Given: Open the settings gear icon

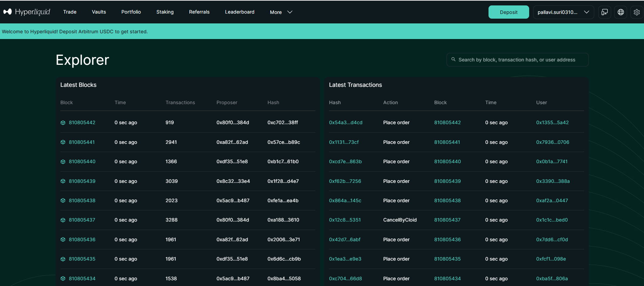Looking at the screenshot, I should [637, 12].
